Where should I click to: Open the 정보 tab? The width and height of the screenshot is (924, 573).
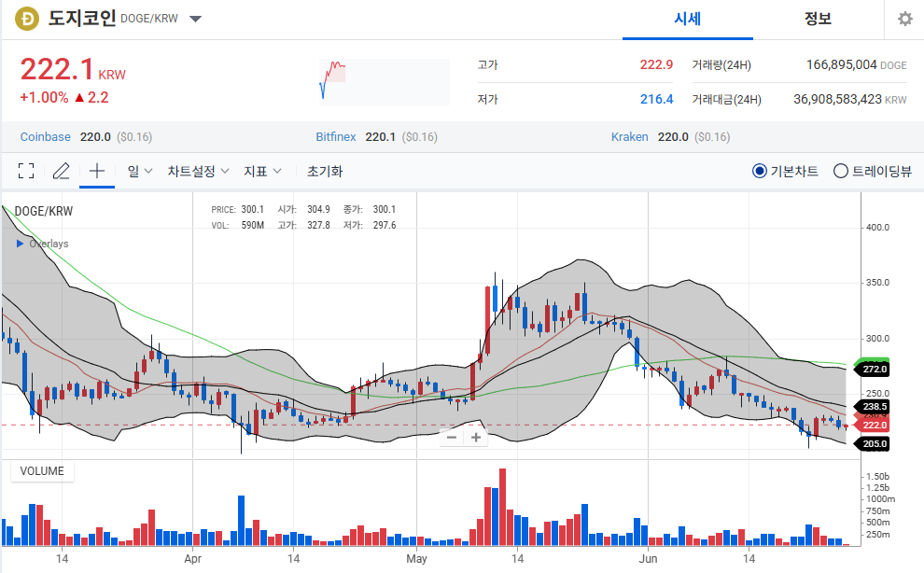tap(818, 19)
